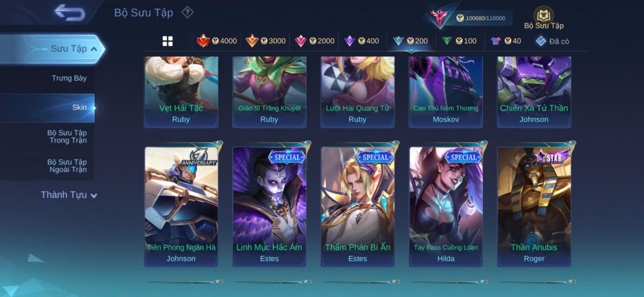This screenshot has height=297, width=644.
Task: Open Bộ Sưu Tập Ngoài Trận
Action: tap(68, 166)
